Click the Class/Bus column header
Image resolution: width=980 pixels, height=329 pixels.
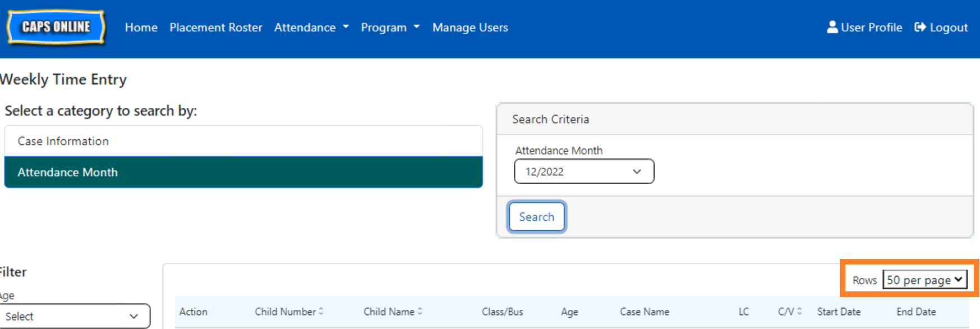pos(502,312)
